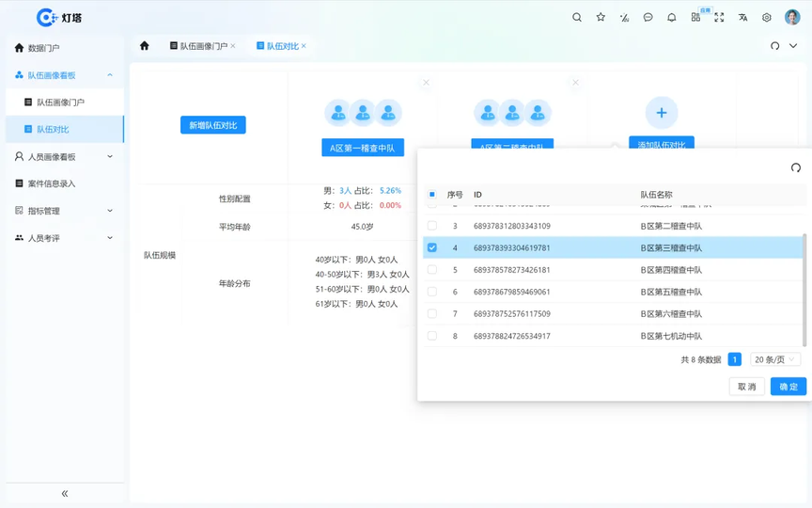Remove A区第一稽查中队 comparison column

point(426,83)
